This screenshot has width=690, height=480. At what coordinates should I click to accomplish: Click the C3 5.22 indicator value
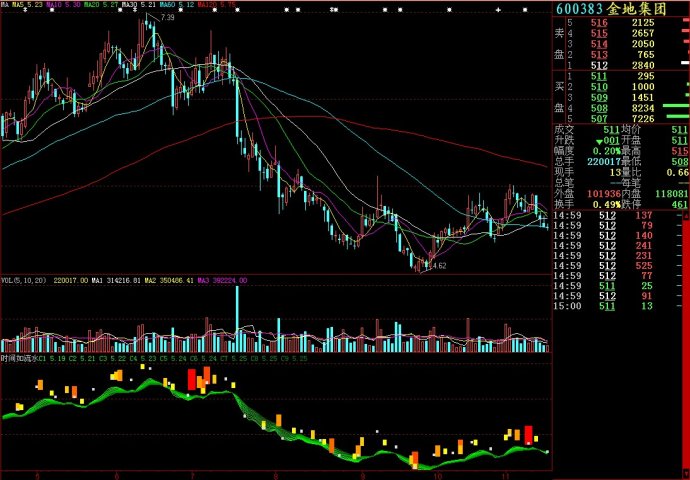[113, 359]
